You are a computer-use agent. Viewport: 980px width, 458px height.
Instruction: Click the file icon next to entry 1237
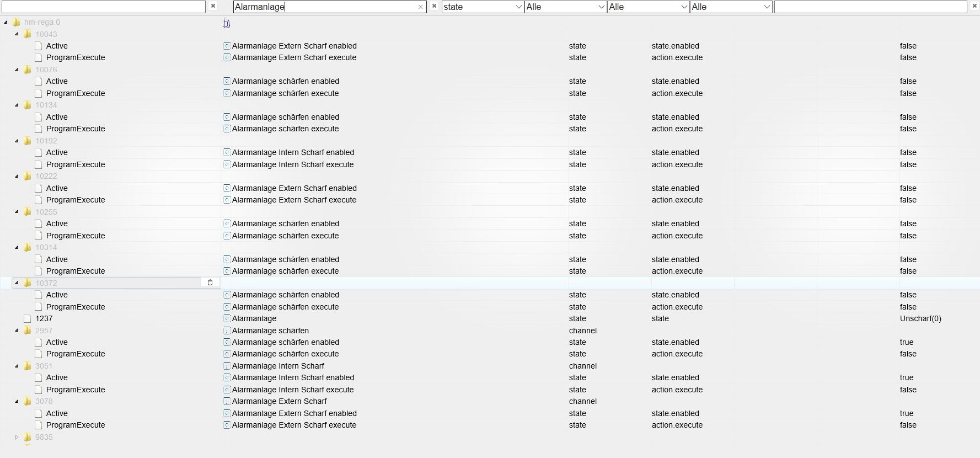click(x=28, y=318)
